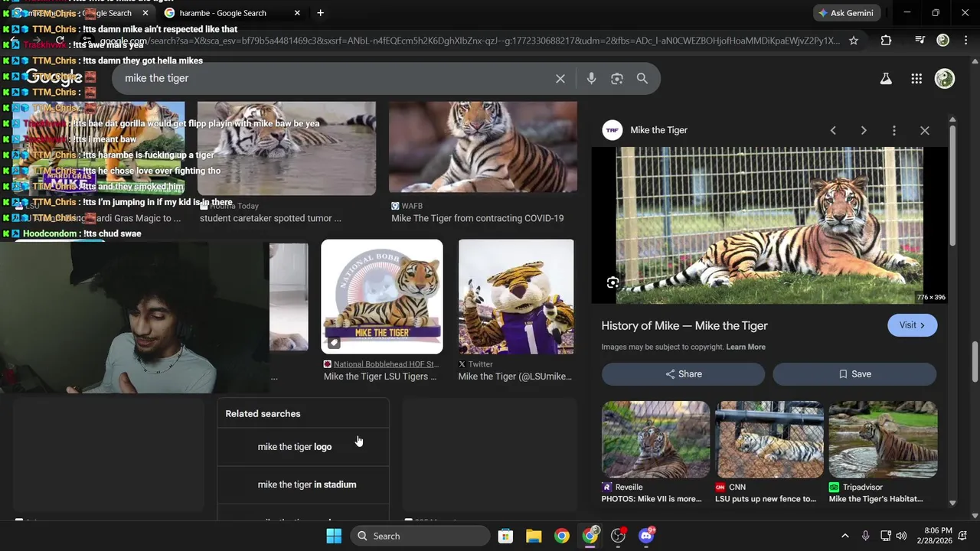Open the Chrome extensions puzzle icon
Image resolution: width=980 pixels, height=551 pixels.
[886, 41]
